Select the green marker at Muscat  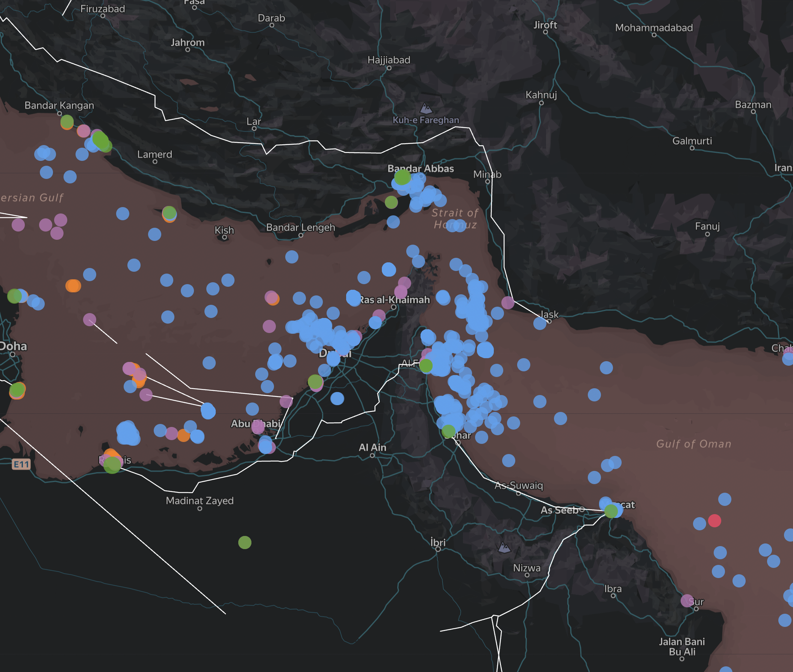tap(611, 511)
